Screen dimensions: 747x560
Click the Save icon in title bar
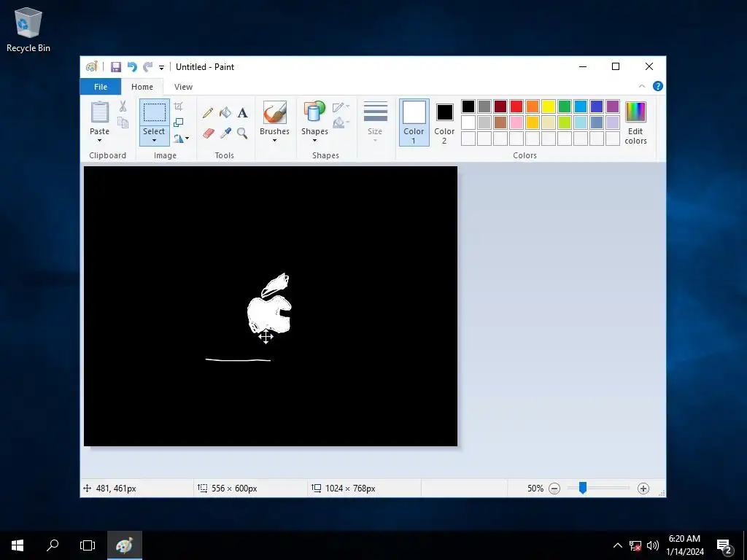click(116, 67)
